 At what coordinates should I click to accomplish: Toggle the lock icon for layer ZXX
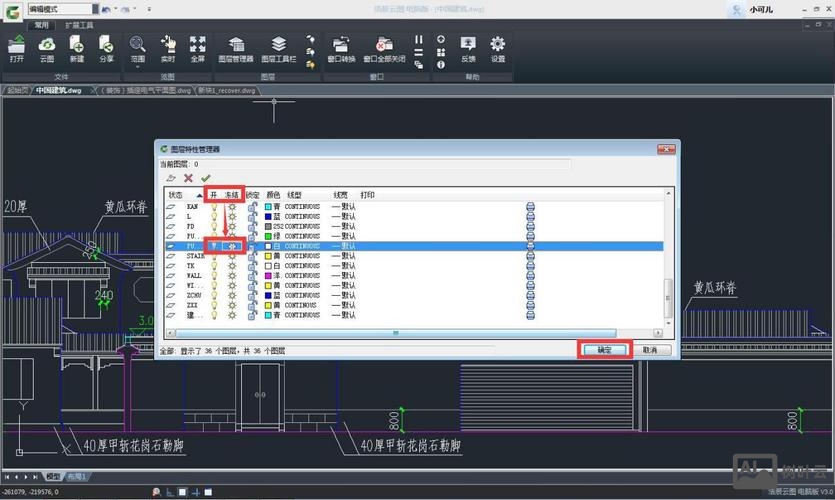pos(252,306)
